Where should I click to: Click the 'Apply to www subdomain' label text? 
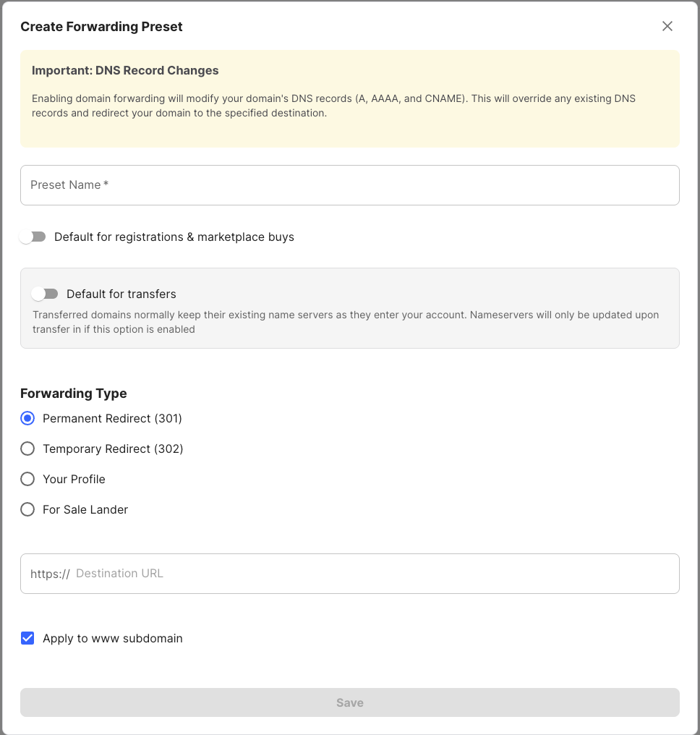(x=112, y=639)
